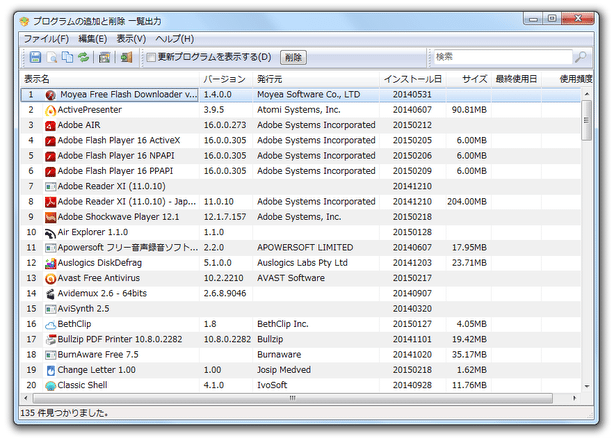The width and height of the screenshot is (614, 441).
Task: Click the Air Explorer icon
Action: (x=51, y=233)
